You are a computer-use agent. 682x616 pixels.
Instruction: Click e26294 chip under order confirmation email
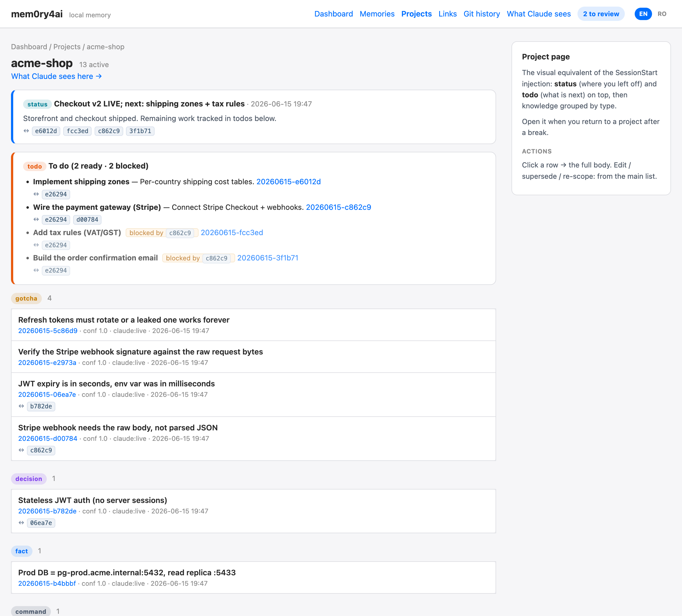tap(56, 270)
